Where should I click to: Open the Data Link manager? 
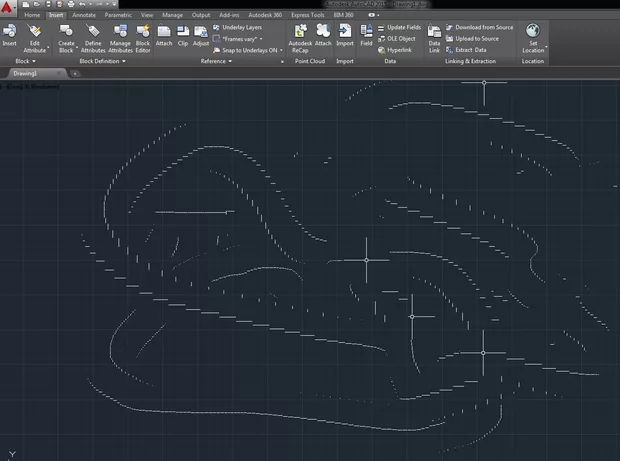point(434,33)
